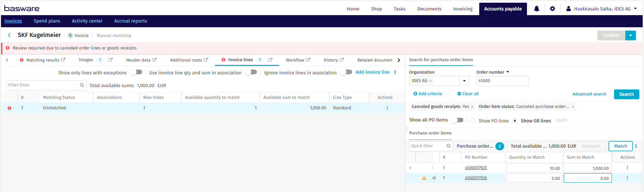Click the Search button
The width and height of the screenshot is (644, 192).
coord(627,94)
